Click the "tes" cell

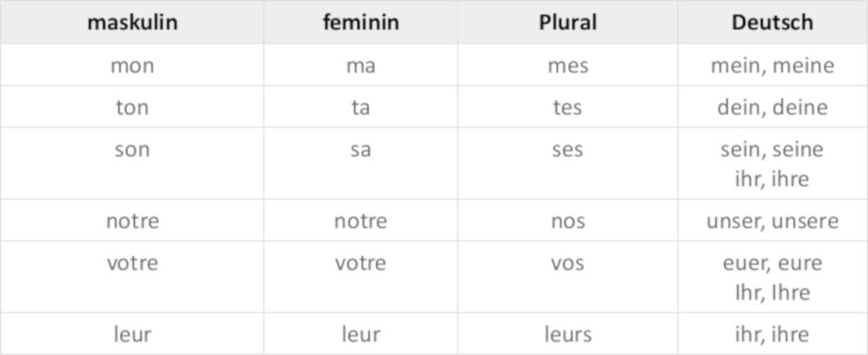(x=568, y=108)
